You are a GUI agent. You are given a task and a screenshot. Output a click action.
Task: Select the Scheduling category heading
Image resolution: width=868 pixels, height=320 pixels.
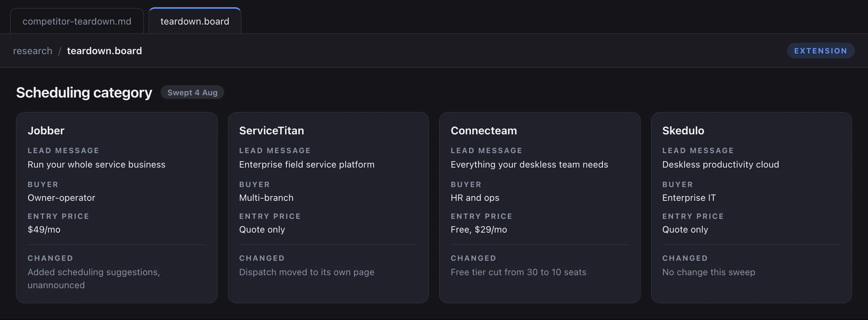[x=84, y=93]
